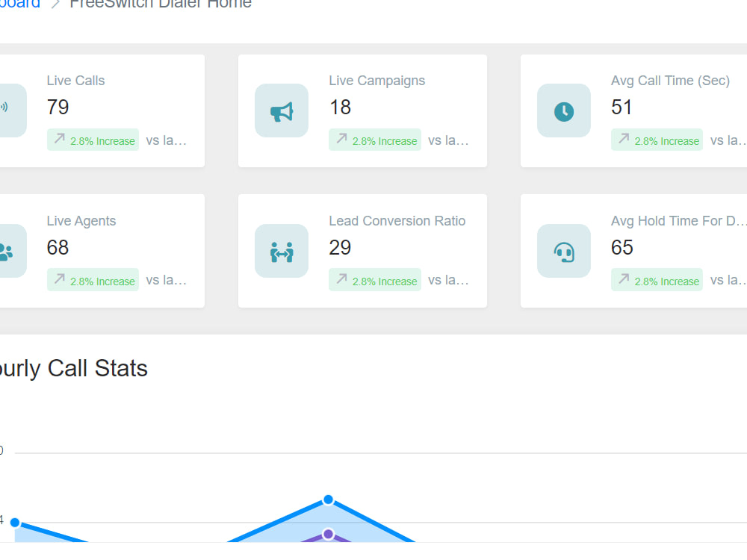Click the y-axis label on the chart

click(4, 449)
